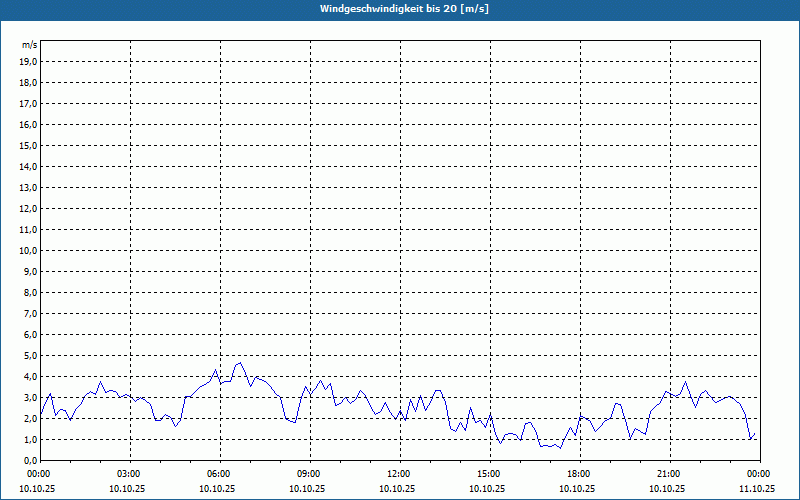Image resolution: width=800 pixels, height=500 pixels.
Task: Click the 15,0 y-axis value
Action: [29, 146]
